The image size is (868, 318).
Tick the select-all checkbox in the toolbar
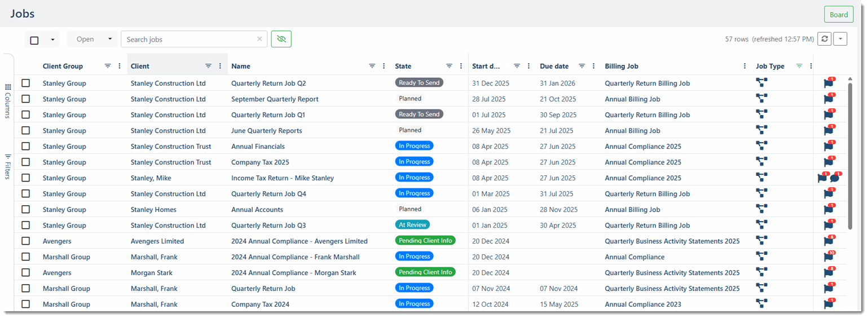click(x=34, y=40)
